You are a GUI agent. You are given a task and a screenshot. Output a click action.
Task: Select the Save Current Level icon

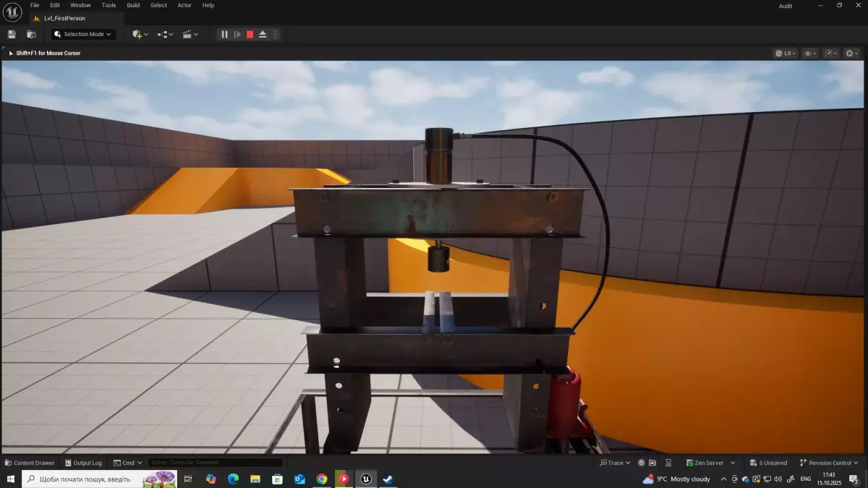12,34
